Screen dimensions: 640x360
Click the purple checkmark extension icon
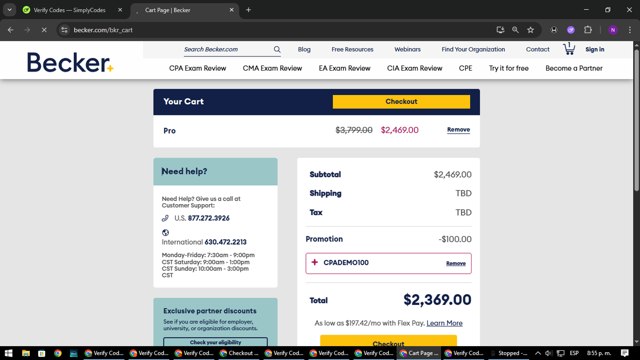(571, 30)
